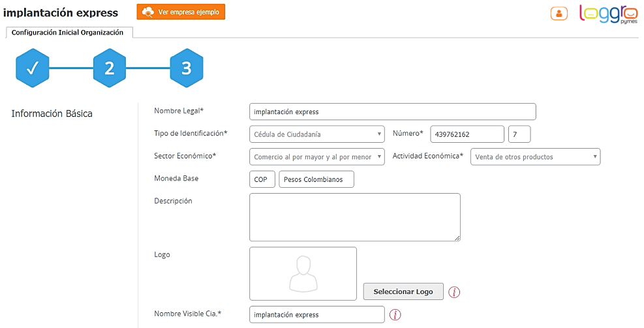Click inside the Descripción text area
Screen dimensions: 644x328
click(x=354, y=217)
